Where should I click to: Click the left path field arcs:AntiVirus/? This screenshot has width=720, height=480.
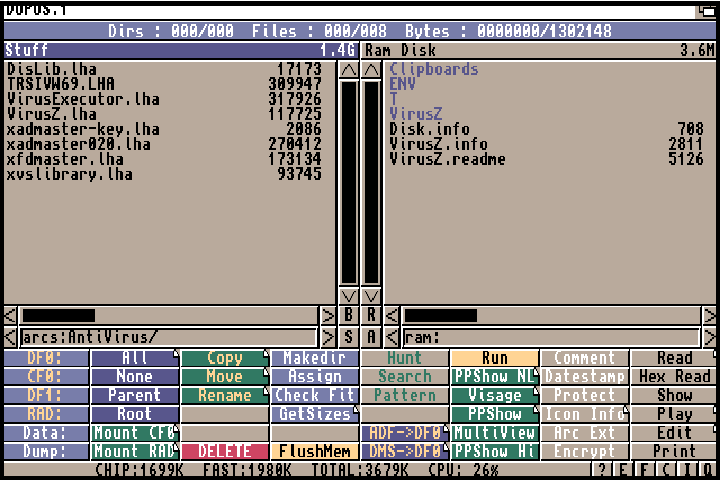(x=168, y=337)
